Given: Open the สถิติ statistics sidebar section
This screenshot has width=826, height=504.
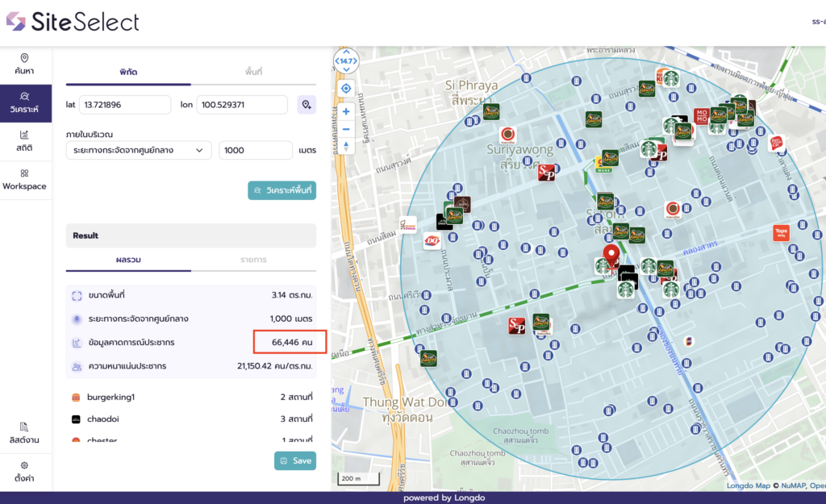Looking at the screenshot, I should click(24, 141).
